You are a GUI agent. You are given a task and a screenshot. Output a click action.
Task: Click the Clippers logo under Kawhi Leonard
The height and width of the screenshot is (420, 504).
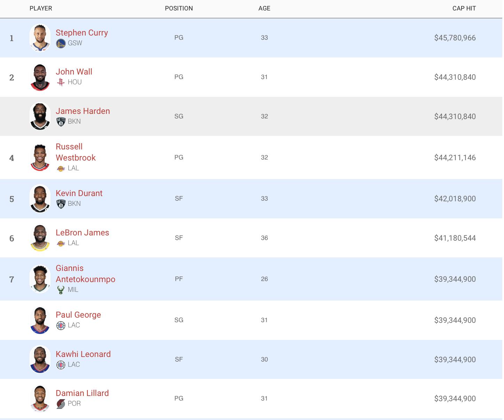[61, 365]
